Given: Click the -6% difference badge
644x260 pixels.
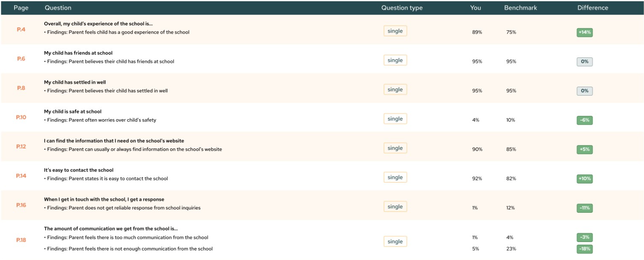Looking at the screenshot, I should click(584, 121).
